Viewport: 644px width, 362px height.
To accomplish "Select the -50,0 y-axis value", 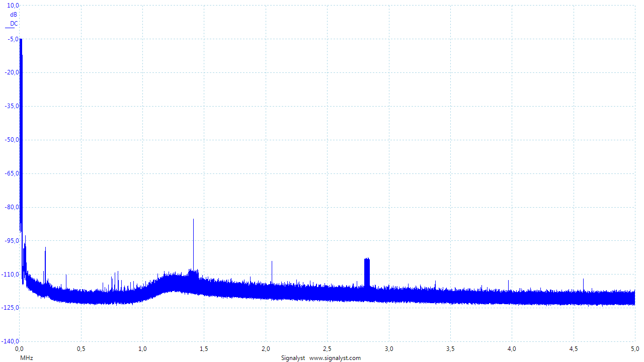I will tap(12, 140).
